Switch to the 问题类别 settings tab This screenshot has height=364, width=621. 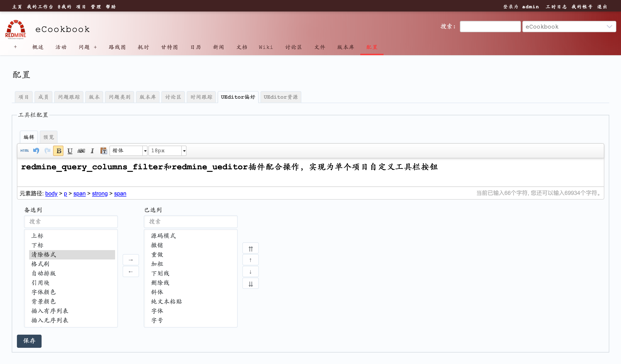coord(120,97)
